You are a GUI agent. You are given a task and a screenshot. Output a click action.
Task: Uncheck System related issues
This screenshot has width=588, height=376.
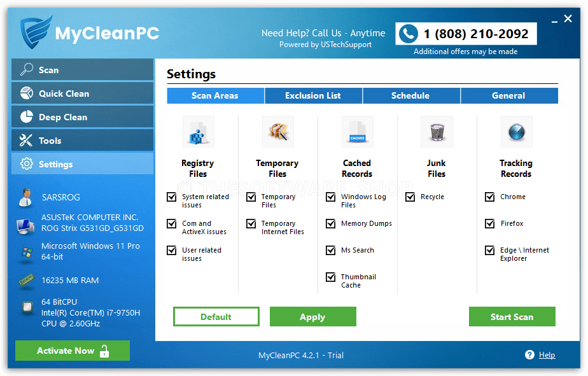point(172,197)
